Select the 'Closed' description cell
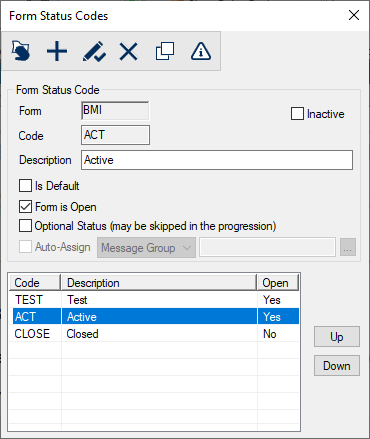 point(159,333)
